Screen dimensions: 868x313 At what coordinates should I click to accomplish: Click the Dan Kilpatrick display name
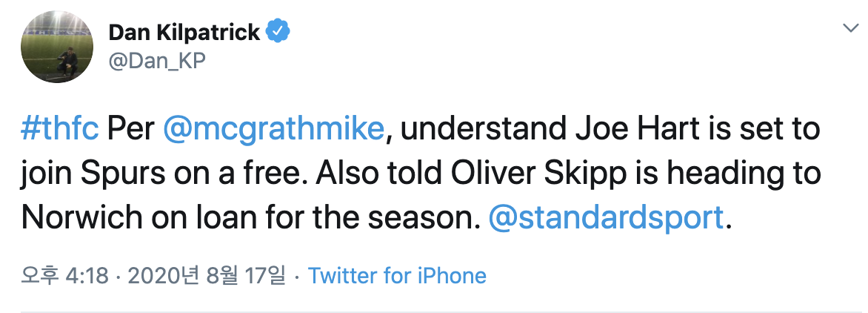tap(184, 32)
